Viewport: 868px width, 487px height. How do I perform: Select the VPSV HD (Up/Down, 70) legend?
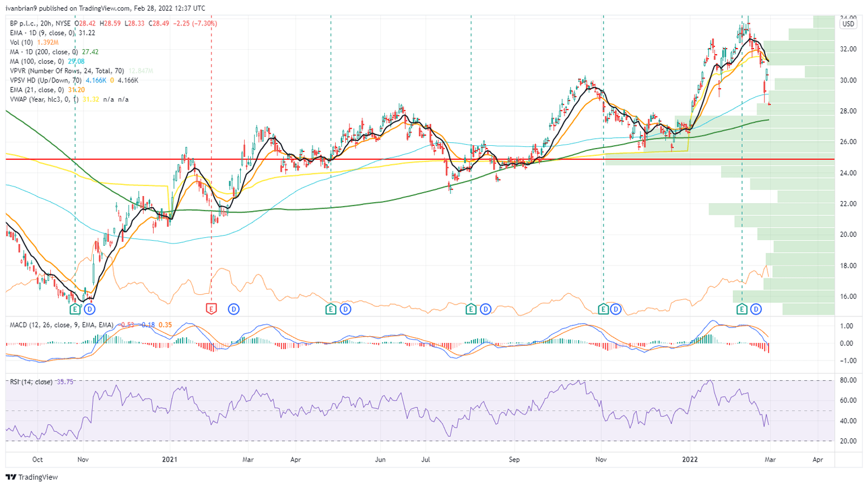click(x=46, y=81)
